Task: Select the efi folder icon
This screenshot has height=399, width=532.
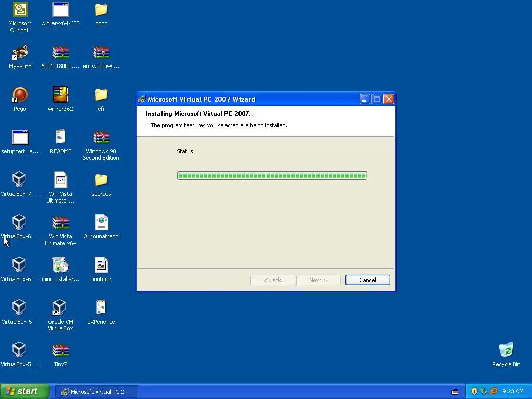Action: point(101,95)
